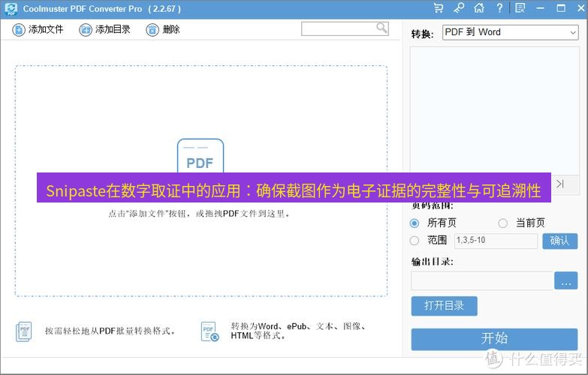
Task: Click the 开始 start conversion button
Action: (494, 339)
